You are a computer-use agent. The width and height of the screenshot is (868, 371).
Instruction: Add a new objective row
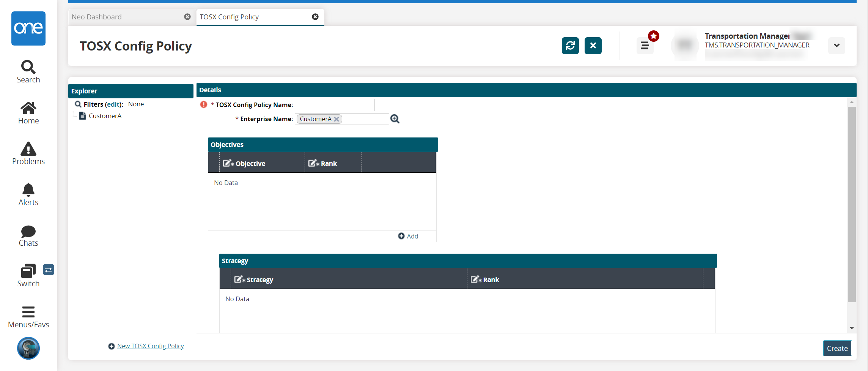(408, 236)
